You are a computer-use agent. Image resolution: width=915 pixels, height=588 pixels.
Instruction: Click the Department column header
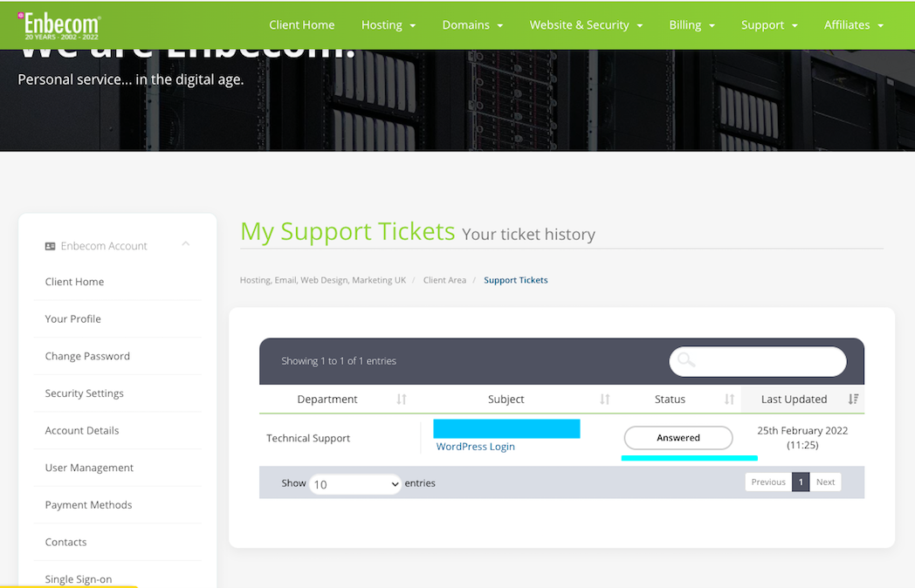point(327,400)
